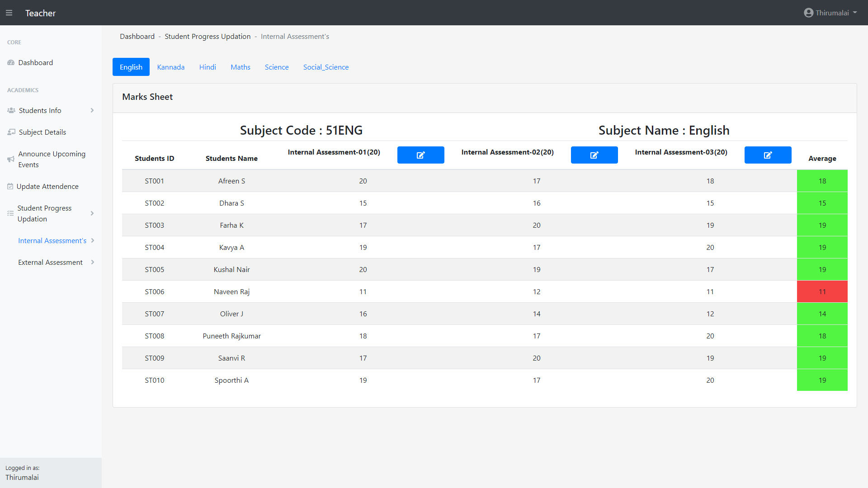The height and width of the screenshot is (488, 868).
Task: Click the Announce Upcoming Events megaphone icon
Action: 11,160
